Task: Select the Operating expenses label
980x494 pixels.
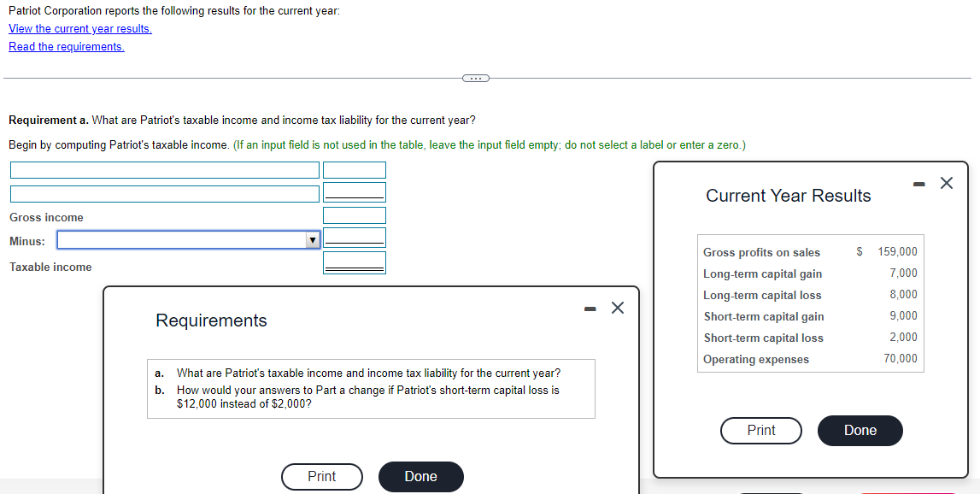Action: coord(755,360)
